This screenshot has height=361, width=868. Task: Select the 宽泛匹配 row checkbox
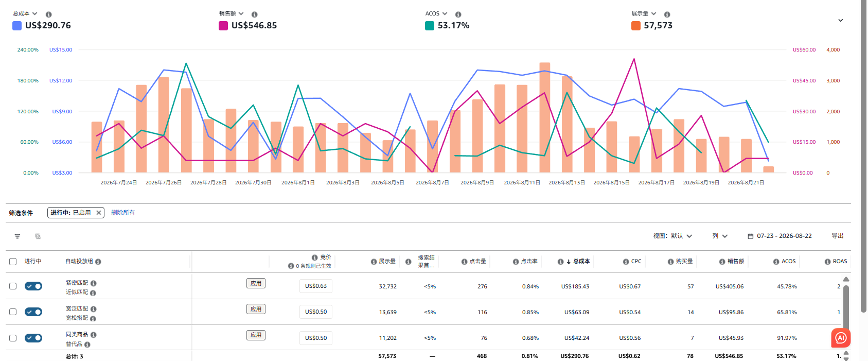pyautogui.click(x=13, y=312)
